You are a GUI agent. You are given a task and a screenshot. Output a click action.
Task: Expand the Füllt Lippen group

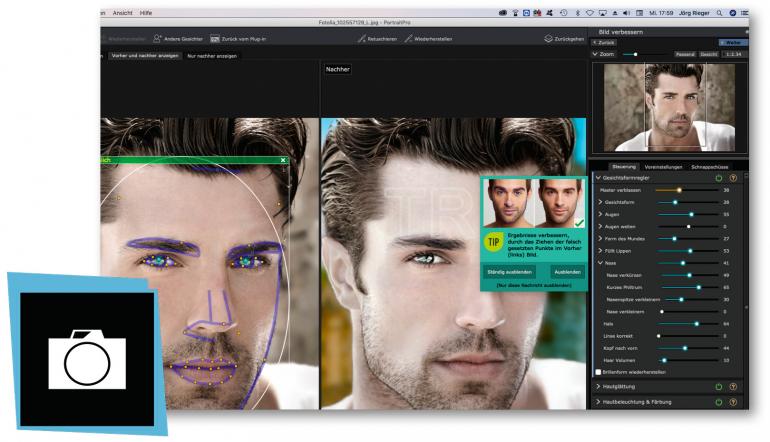click(600, 250)
